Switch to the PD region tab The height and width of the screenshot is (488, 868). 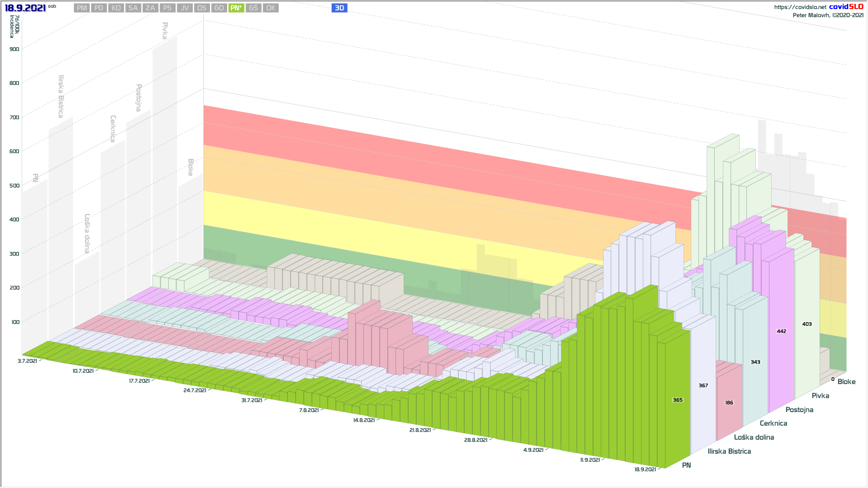[x=99, y=8]
